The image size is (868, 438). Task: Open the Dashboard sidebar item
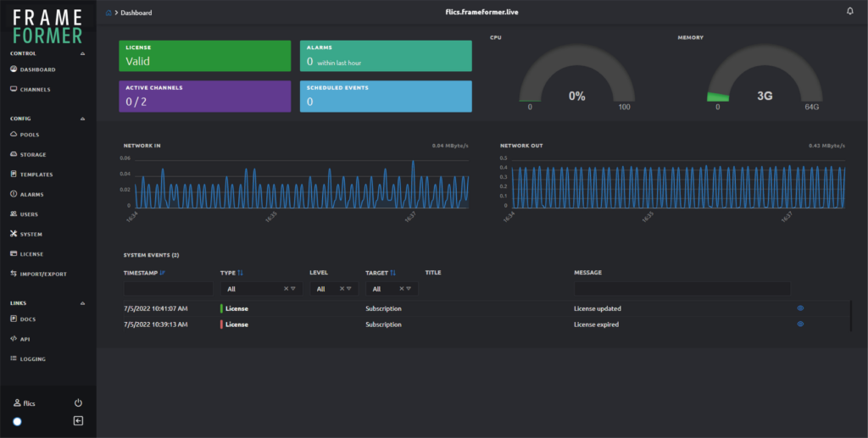33,69
